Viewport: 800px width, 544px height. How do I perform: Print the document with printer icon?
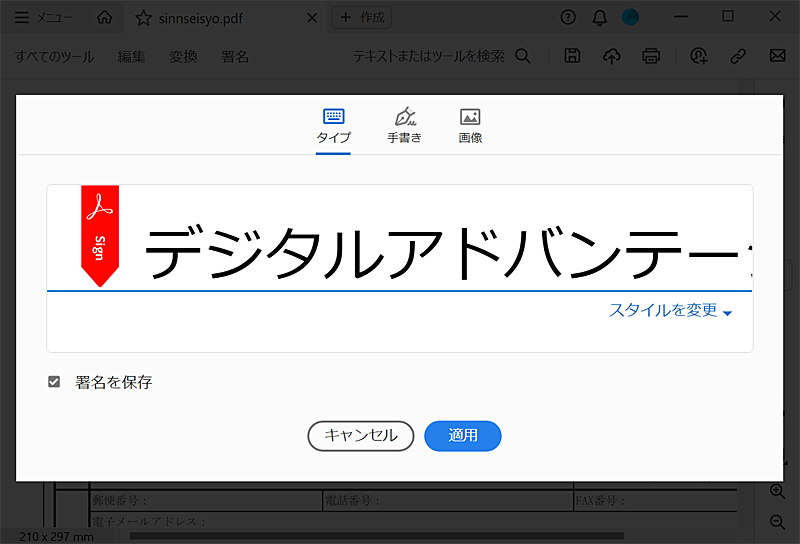pyautogui.click(x=651, y=56)
